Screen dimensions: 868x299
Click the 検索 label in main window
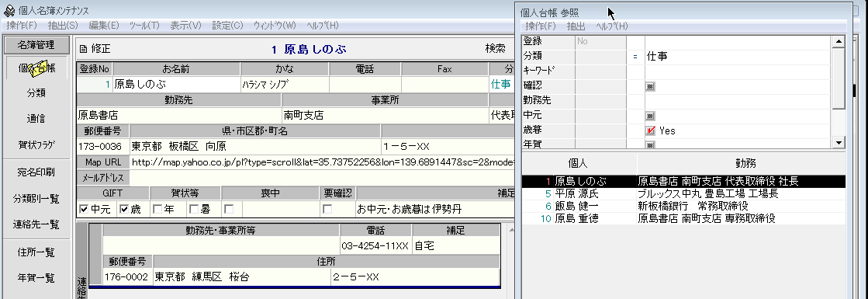tap(496, 49)
